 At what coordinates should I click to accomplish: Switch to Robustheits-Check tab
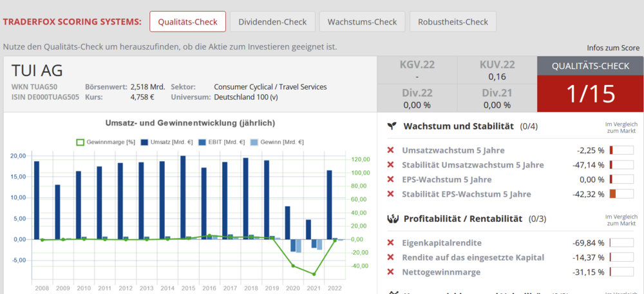453,21
